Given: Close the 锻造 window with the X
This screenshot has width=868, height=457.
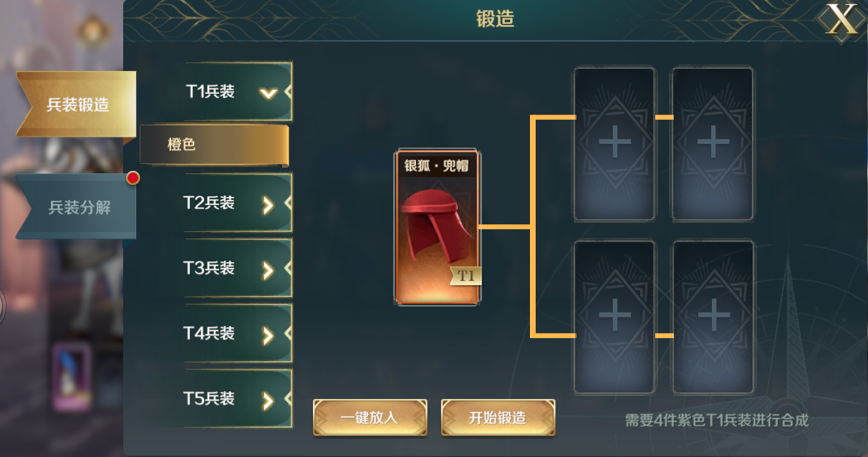Looking at the screenshot, I should tap(842, 19).
